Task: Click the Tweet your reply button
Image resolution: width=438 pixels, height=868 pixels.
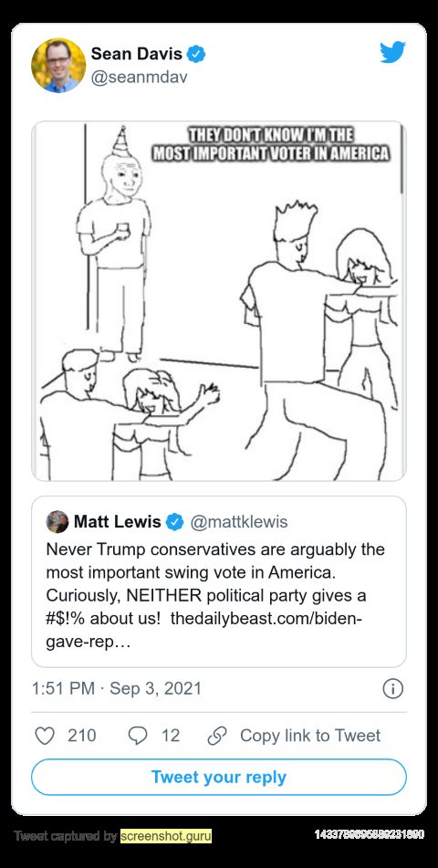Action: 219,778
